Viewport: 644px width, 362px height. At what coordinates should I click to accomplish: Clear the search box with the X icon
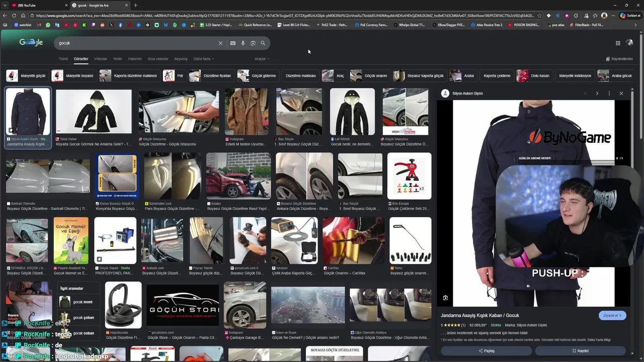point(220,43)
